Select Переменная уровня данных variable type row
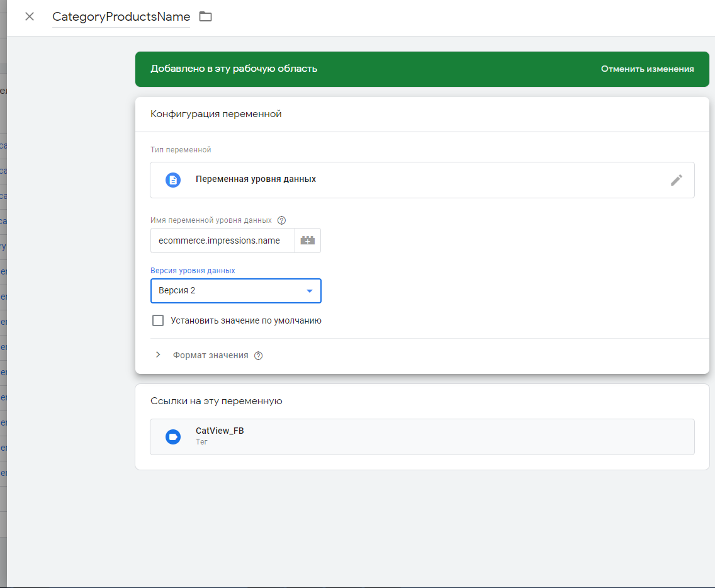 (422, 179)
